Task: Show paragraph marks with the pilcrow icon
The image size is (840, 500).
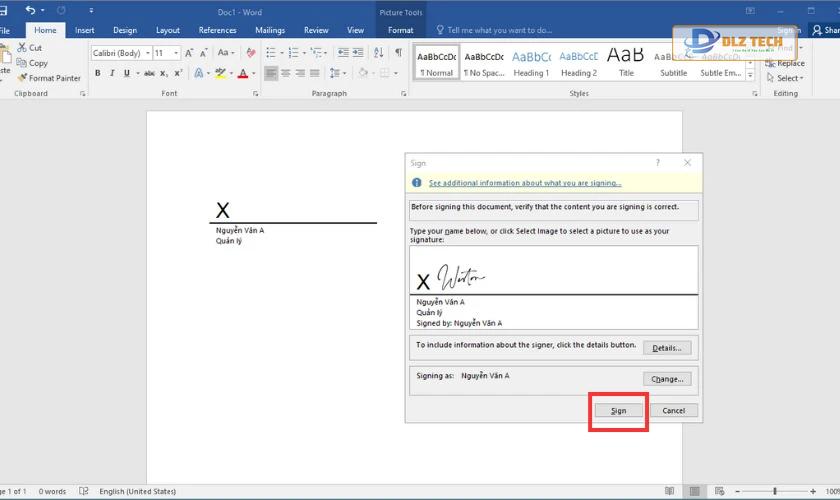Action: coord(398,53)
